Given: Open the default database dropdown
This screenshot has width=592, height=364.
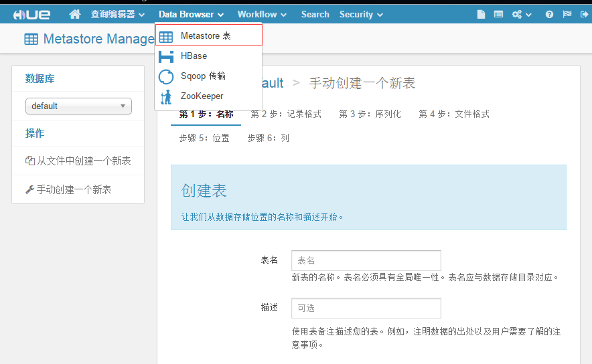Looking at the screenshot, I should 78,106.
